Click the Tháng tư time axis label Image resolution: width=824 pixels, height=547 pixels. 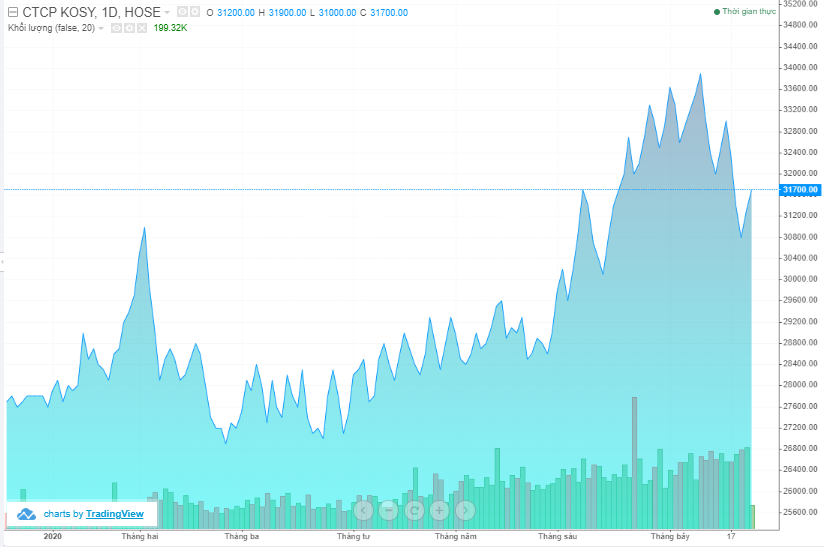coord(353,536)
